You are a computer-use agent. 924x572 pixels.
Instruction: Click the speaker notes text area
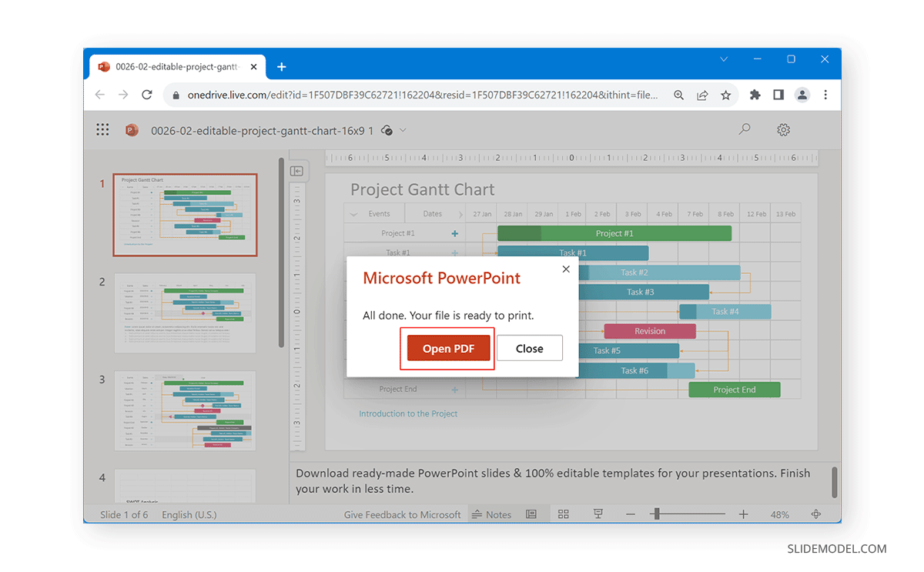(561, 481)
